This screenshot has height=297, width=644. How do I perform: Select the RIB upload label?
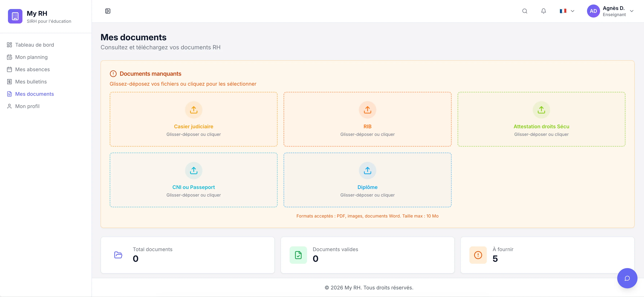[367, 126]
